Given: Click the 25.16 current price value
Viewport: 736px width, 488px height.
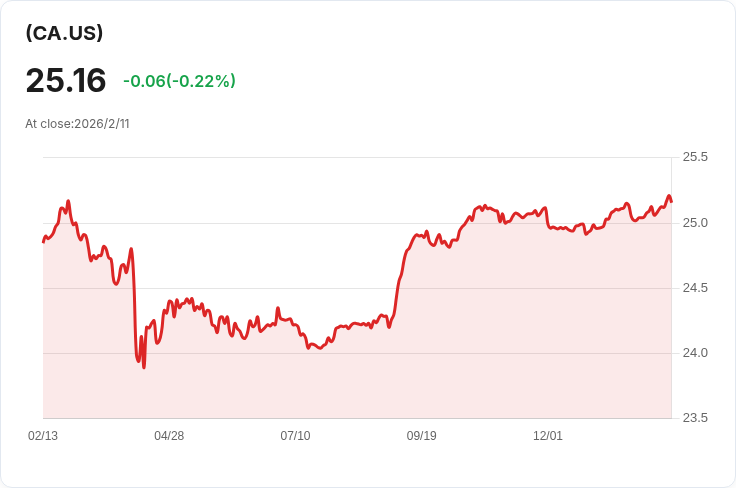Looking at the screenshot, I should 66,80.
